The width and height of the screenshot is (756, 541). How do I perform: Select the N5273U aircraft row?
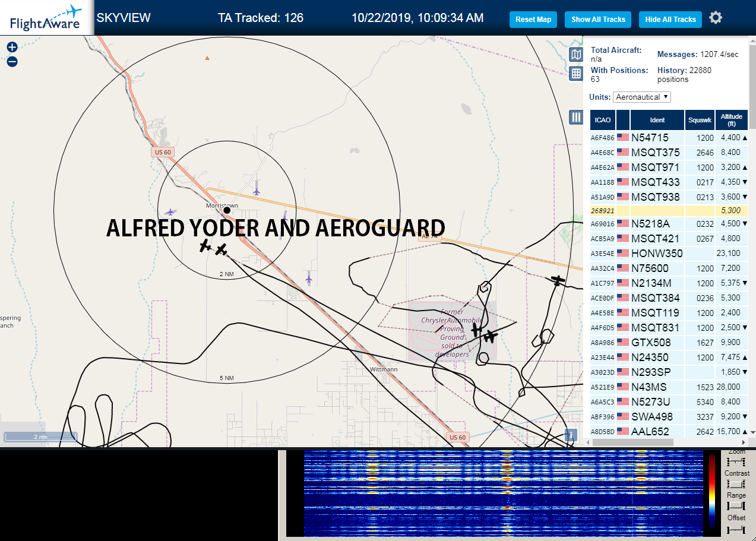coord(669,402)
